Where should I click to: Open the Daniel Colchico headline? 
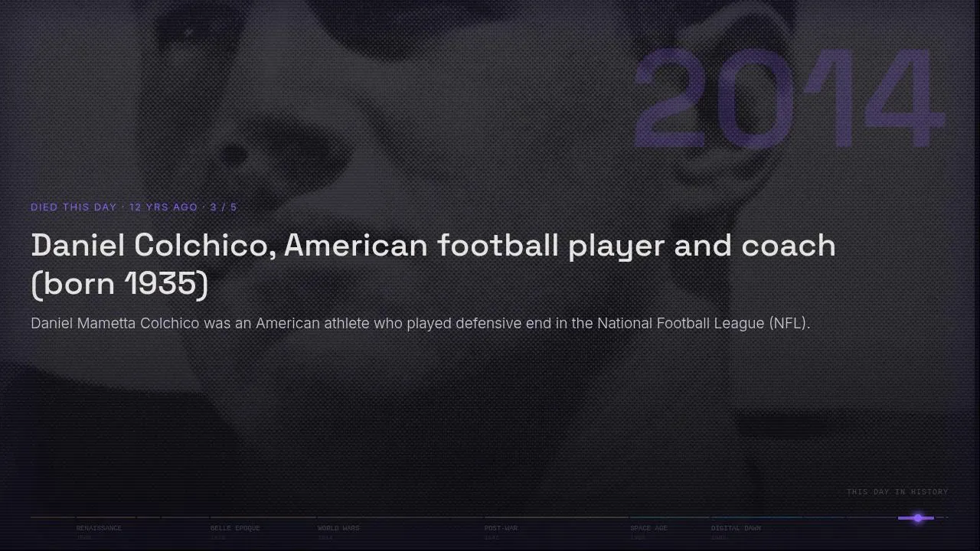pyautogui.click(x=433, y=264)
